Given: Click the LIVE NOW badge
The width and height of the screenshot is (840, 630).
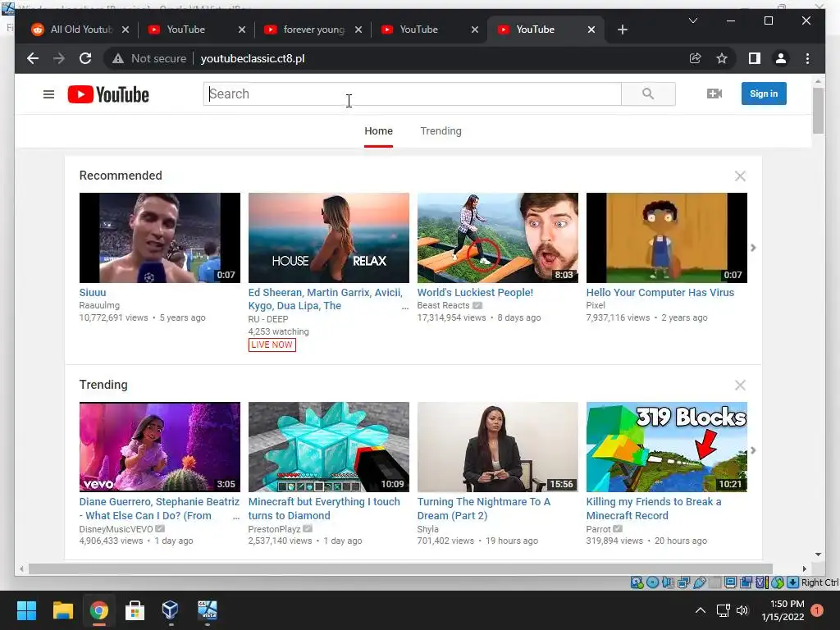Looking at the screenshot, I should pyautogui.click(x=272, y=345).
